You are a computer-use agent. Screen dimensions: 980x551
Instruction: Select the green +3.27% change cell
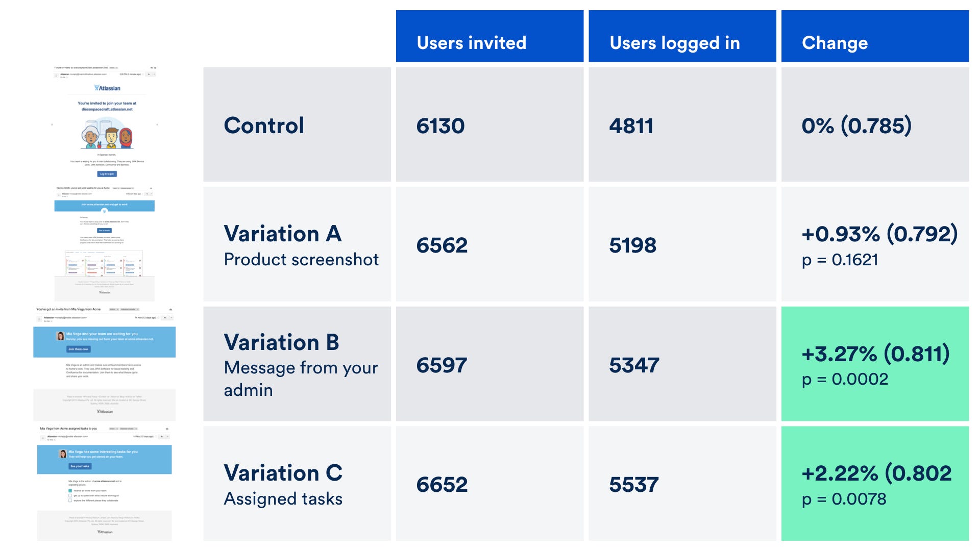coord(875,364)
